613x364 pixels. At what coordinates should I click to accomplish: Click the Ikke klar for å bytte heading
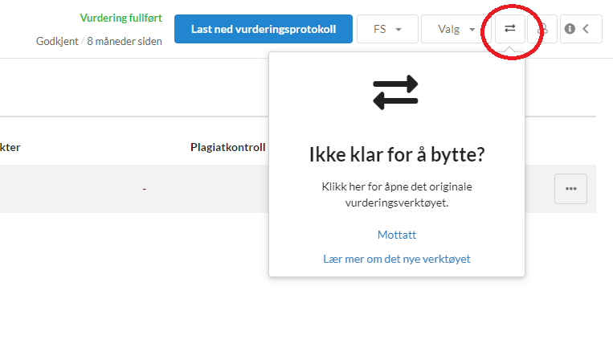(397, 154)
